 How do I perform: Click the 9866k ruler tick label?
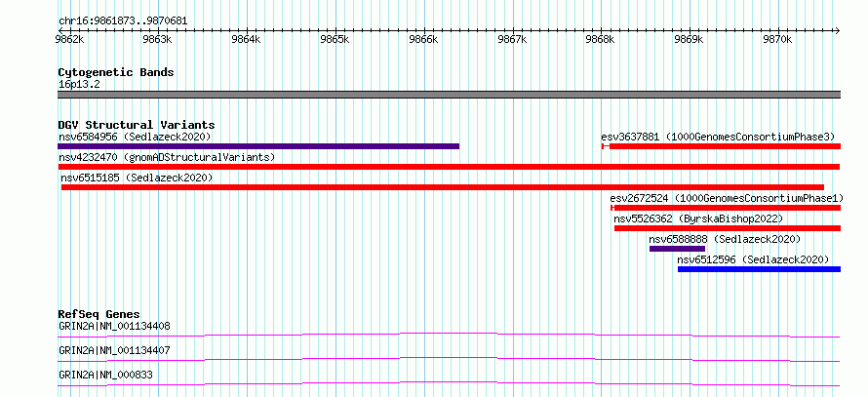424,39
